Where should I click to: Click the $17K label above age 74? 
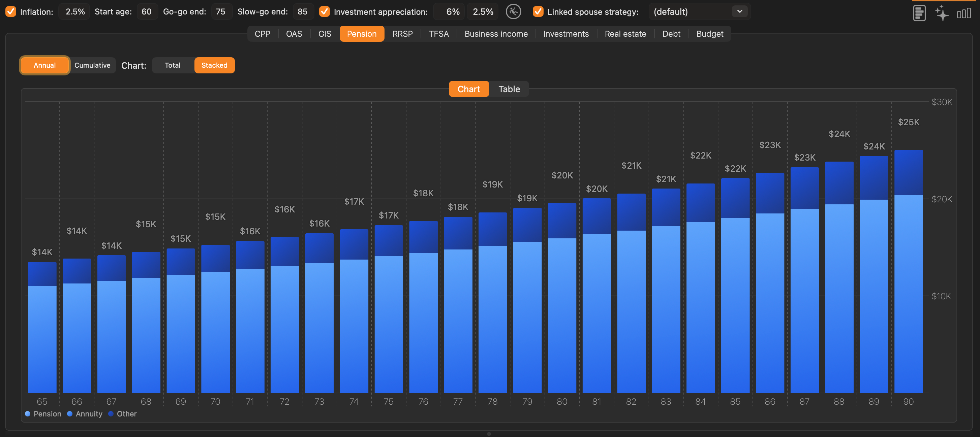point(354,201)
